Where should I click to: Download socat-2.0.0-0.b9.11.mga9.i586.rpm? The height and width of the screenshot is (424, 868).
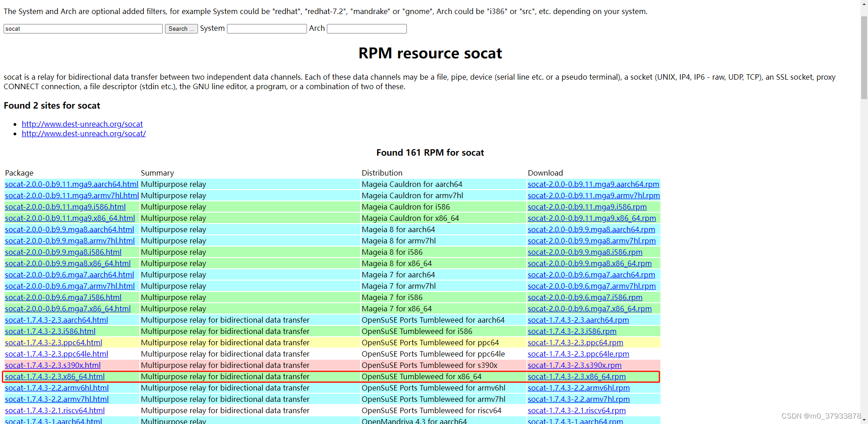click(587, 207)
